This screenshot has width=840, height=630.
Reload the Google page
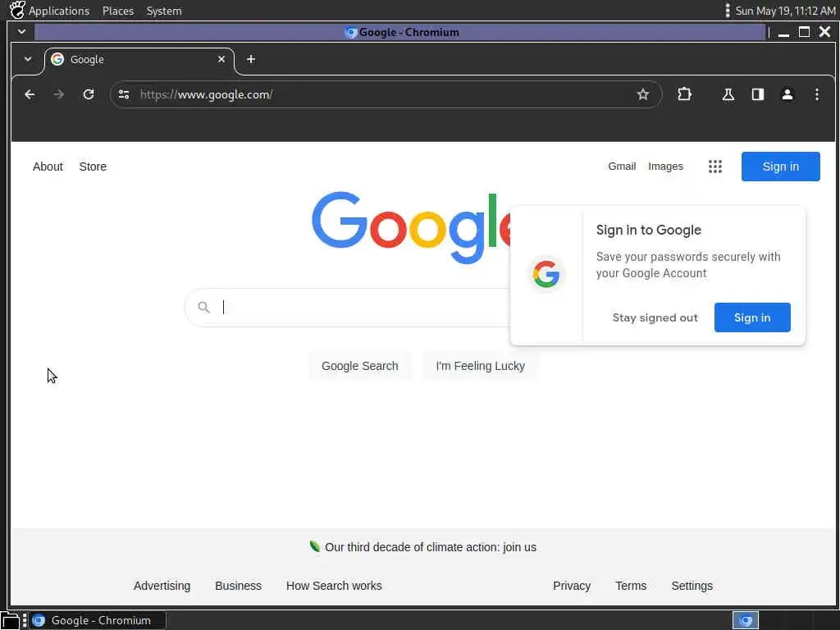(x=89, y=95)
